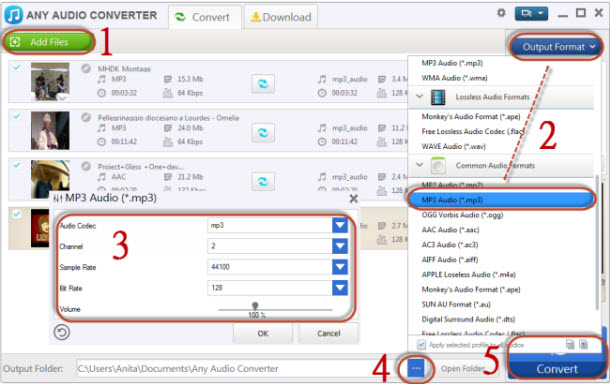The width and height of the screenshot is (610, 384).
Task: Select WAVE Audio (*.wav) format
Action: pyautogui.click(x=454, y=147)
